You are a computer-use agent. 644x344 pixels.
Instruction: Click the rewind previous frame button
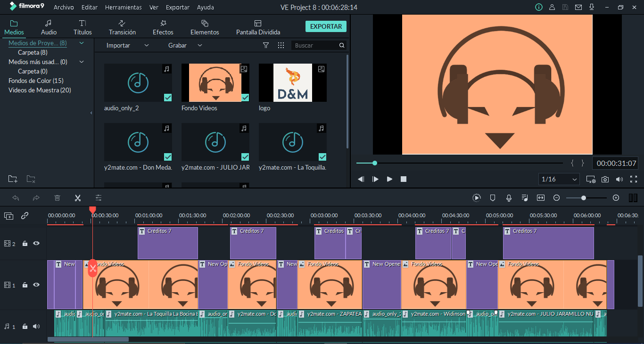(361, 179)
